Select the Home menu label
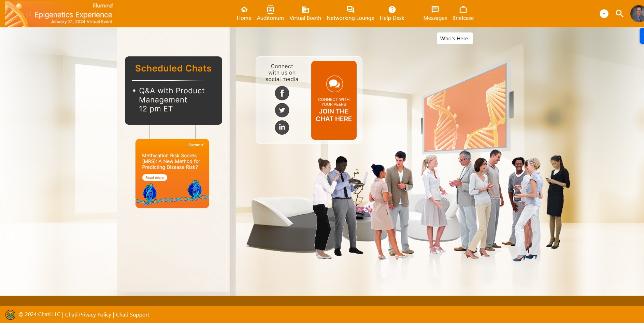Image resolution: width=644 pixels, height=323 pixels. coord(244,18)
